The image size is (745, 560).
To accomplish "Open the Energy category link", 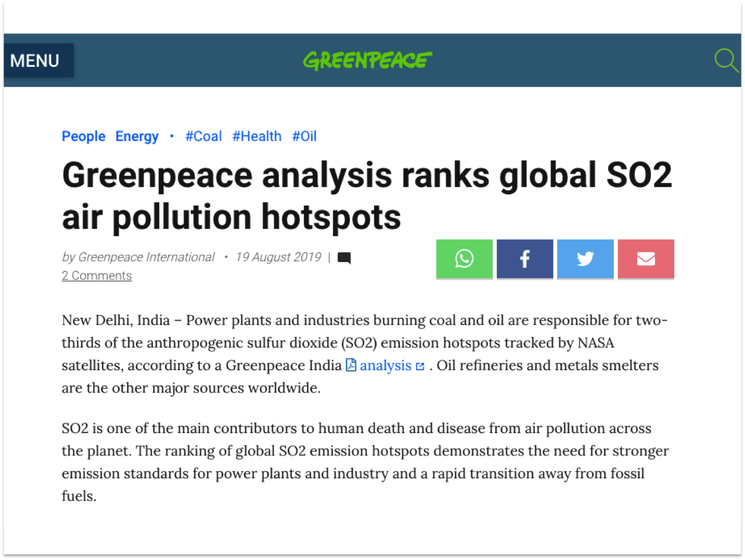I will coord(137,136).
